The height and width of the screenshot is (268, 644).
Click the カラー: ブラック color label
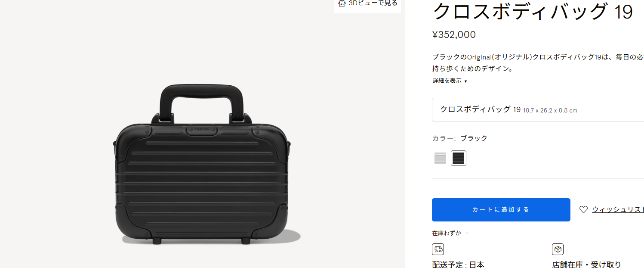click(460, 138)
